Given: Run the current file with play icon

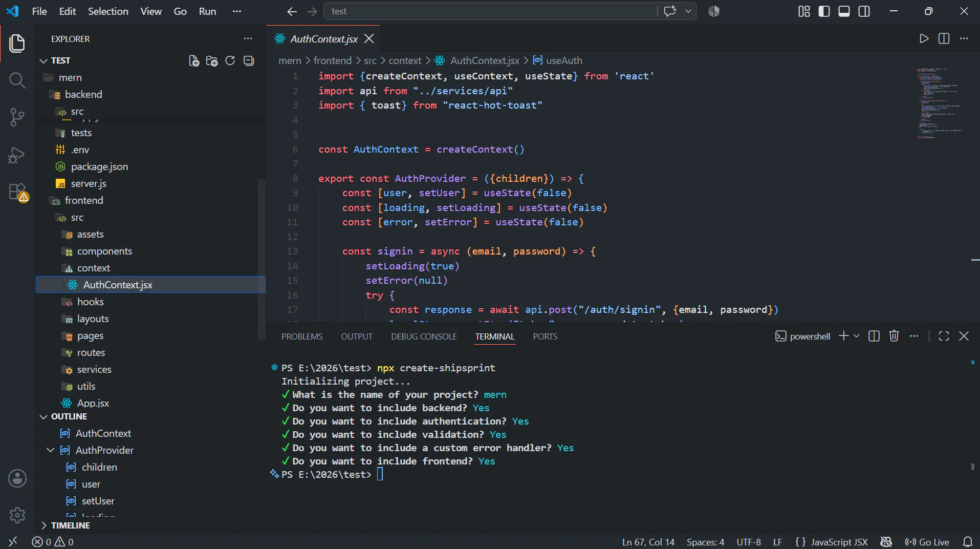Looking at the screenshot, I should [x=924, y=38].
